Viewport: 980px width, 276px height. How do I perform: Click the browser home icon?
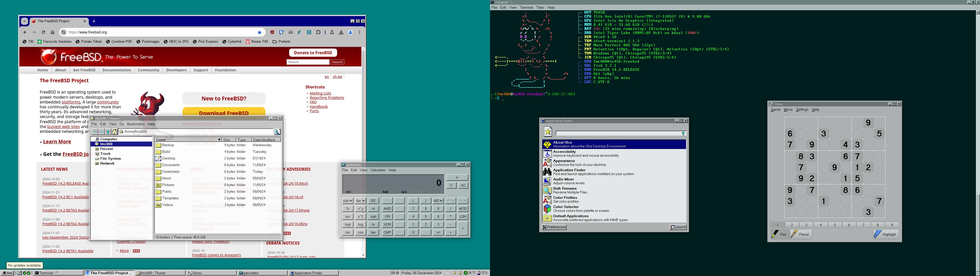[53, 32]
